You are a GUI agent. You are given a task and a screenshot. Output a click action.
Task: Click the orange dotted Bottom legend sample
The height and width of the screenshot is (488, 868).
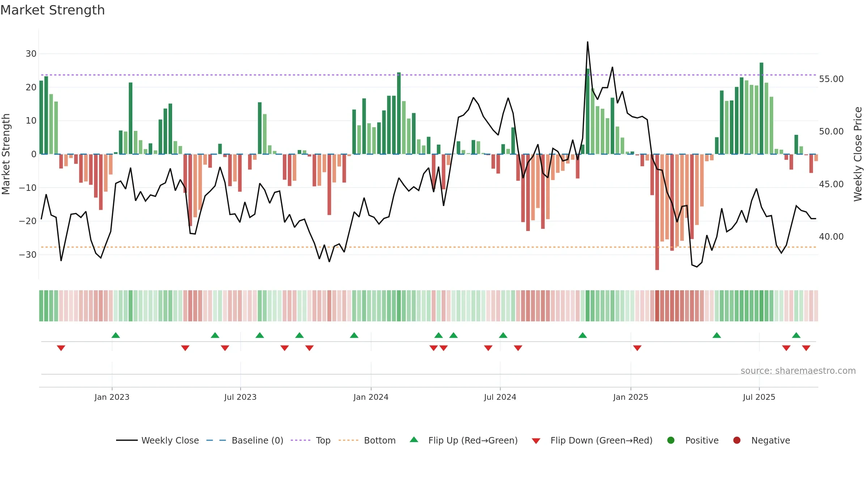pos(349,440)
